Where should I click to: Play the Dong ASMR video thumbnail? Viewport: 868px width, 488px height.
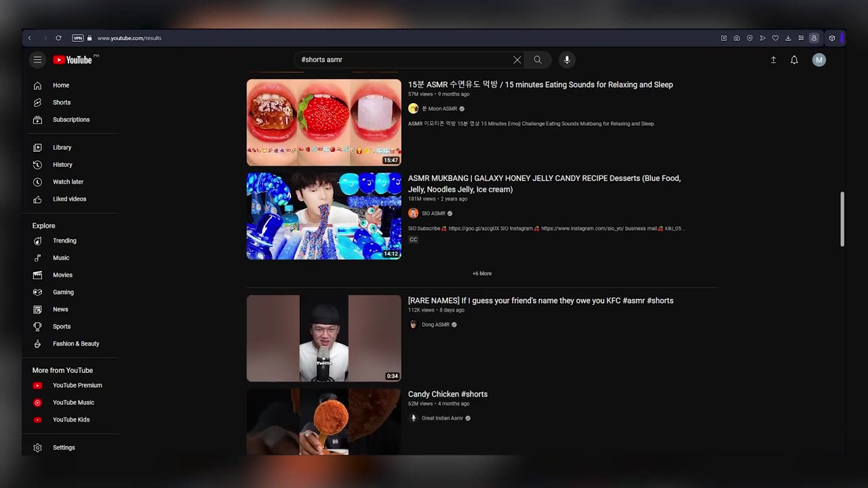[x=324, y=338]
